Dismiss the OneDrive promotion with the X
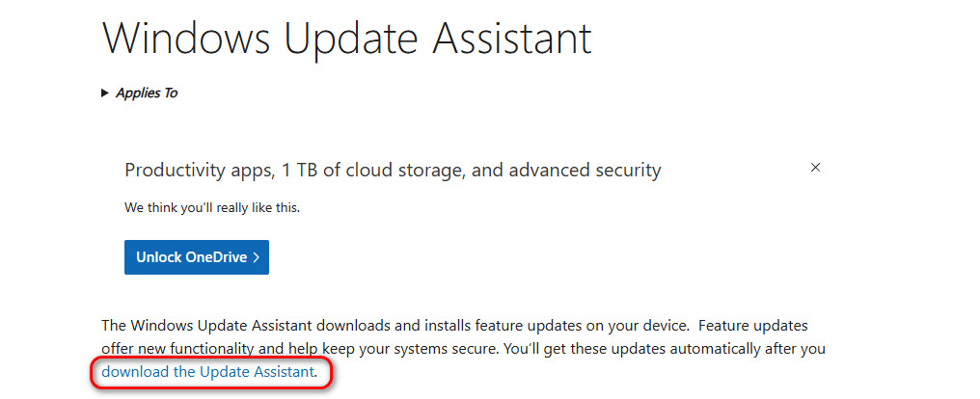This screenshot has width=980, height=399. (815, 168)
